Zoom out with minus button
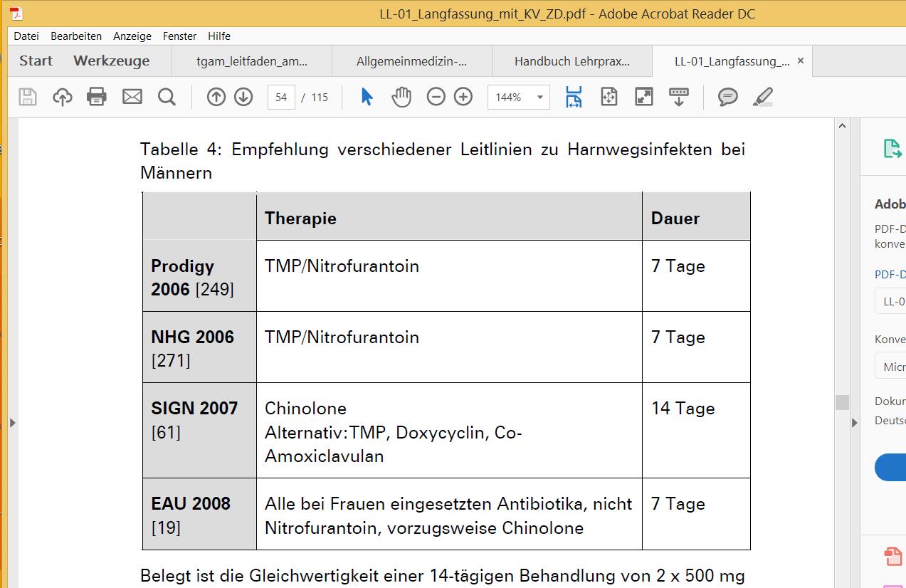906x588 pixels. (x=436, y=97)
